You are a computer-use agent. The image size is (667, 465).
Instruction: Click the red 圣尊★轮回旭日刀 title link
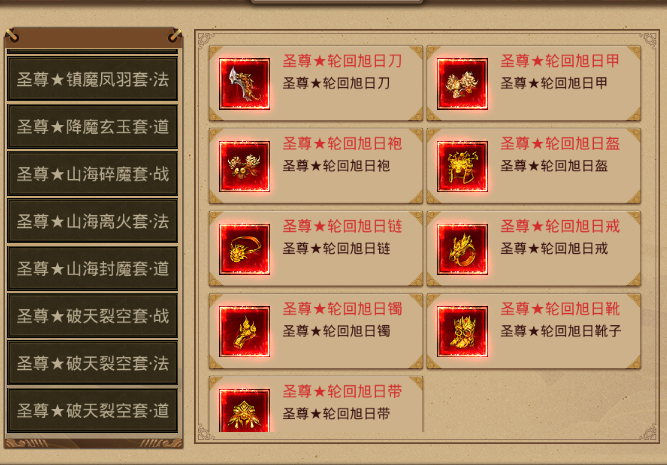point(342,61)
